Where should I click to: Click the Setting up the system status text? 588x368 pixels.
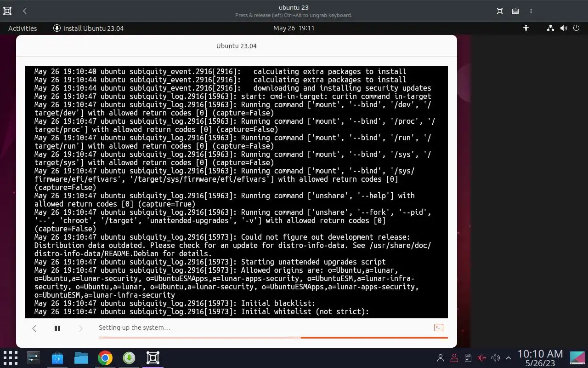coord(134,328)
